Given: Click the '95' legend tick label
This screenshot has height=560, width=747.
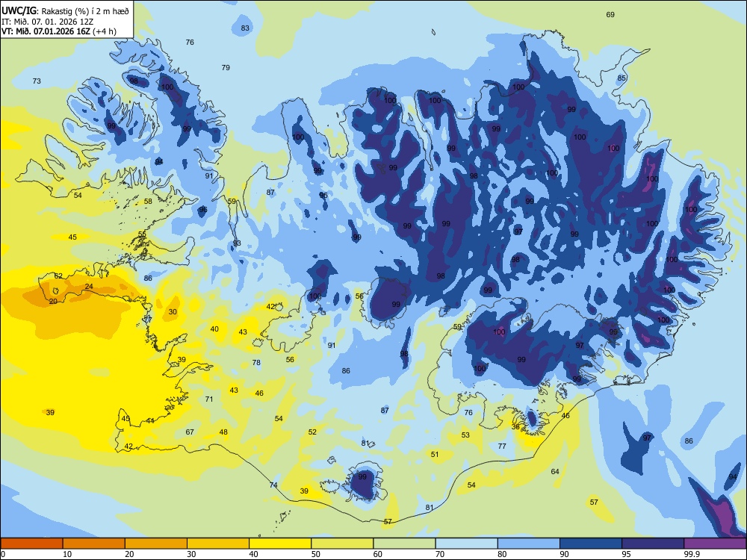Looking at the screenshot, I should tap(626, 554).
